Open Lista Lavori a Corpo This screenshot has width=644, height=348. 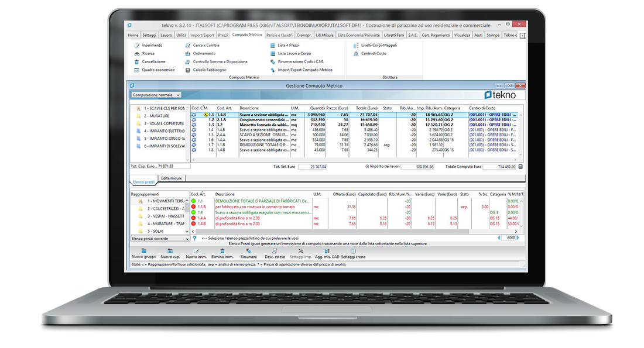pos(290,54)
